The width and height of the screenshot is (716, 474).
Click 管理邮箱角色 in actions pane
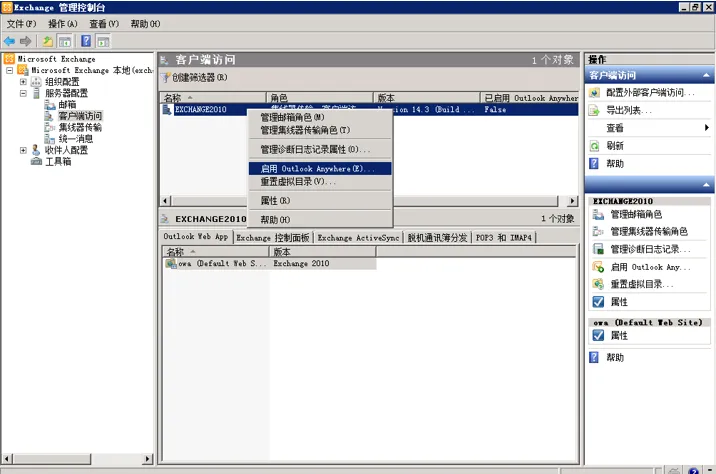point(635,215)
